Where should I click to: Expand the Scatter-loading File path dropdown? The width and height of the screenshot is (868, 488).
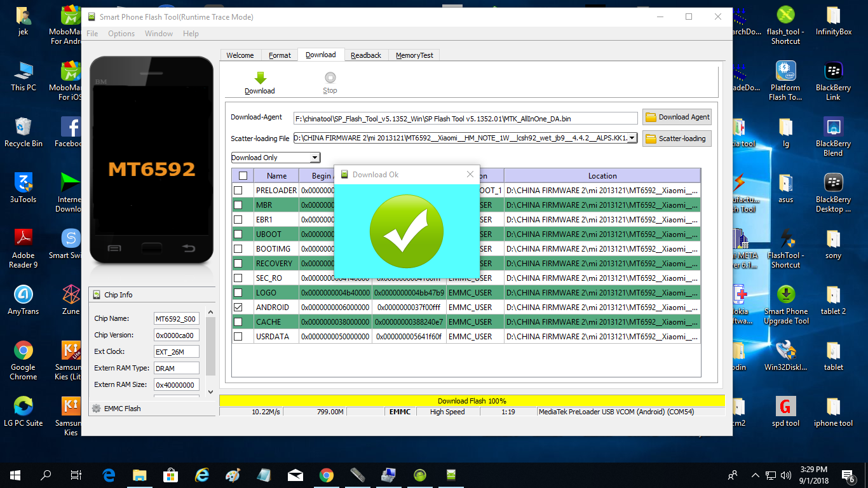coord(632,138)
